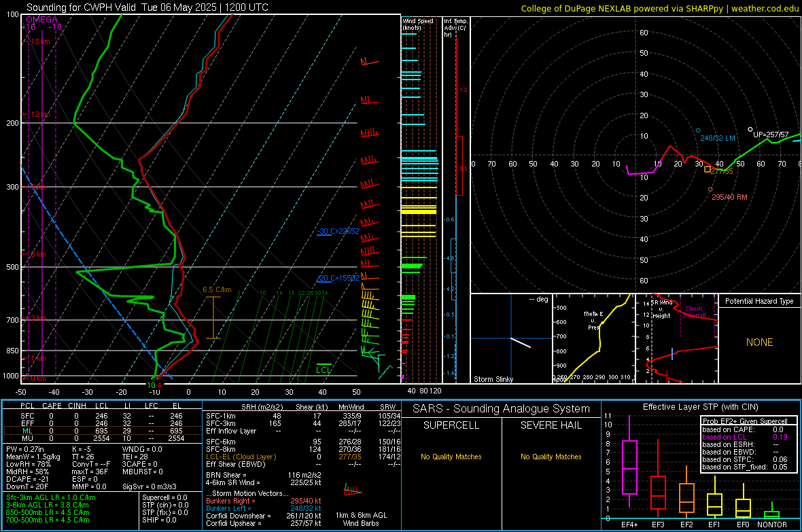Click the Corfidi Downshear vector line
Viewport: 802px width, 532px height.
click(264, 516)
